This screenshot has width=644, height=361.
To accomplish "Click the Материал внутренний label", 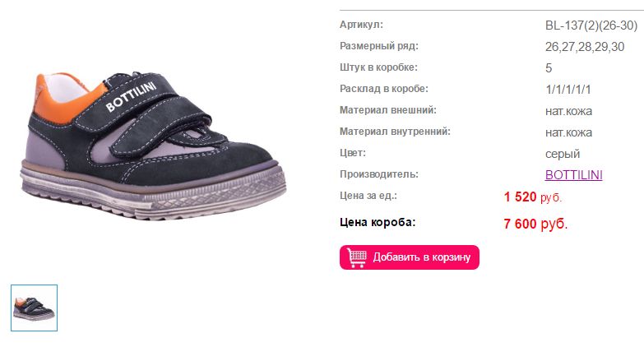I will pyautogui.click(x=395, y=132).
